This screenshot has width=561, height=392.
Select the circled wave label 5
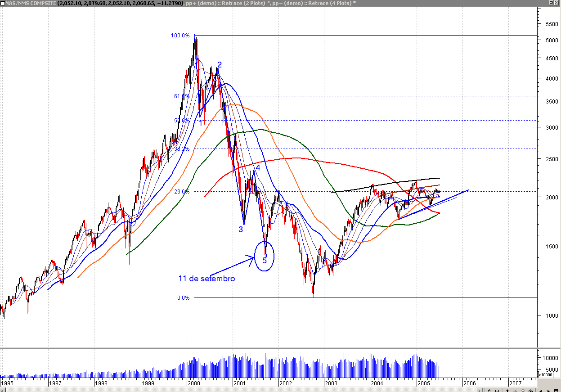click(x=265, y=260)
